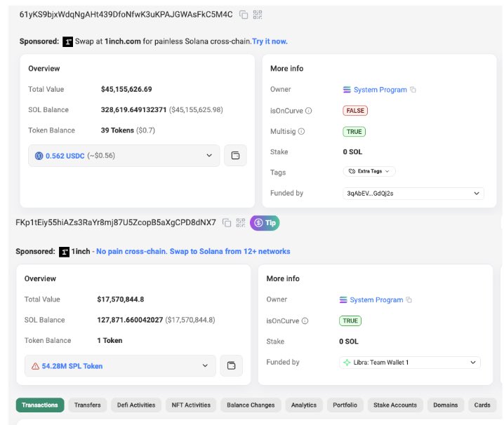504x425 pixels.
Task: Switch to Stake Accounts tab
Action: (395, 405)
